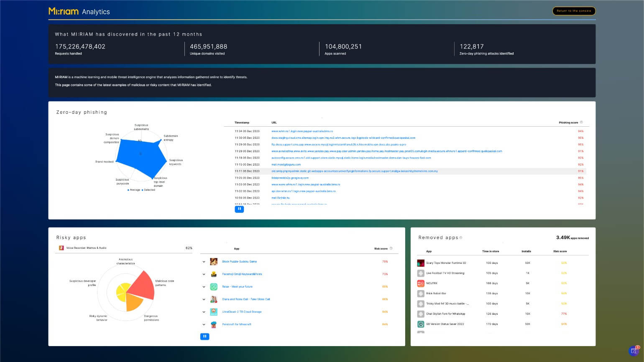Open the Diana and Roma Call - Fake Video Call link

(246, 299)
